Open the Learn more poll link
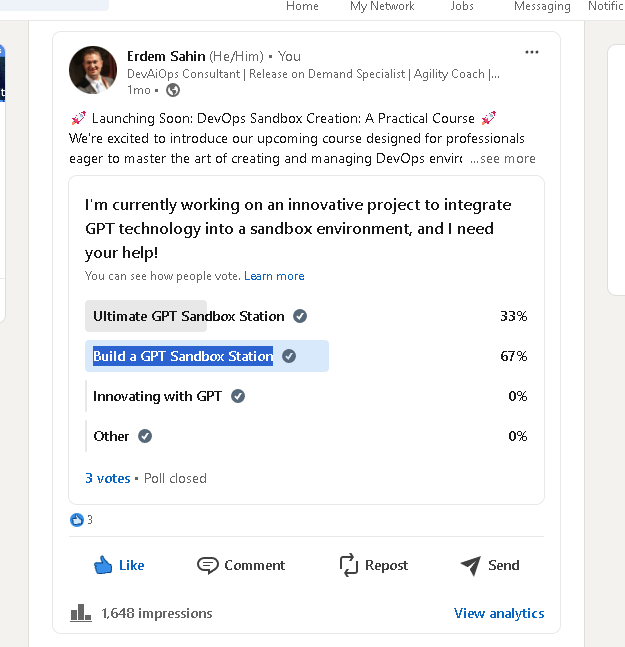This screenshot has height=647, width=625. coord(274,276)
